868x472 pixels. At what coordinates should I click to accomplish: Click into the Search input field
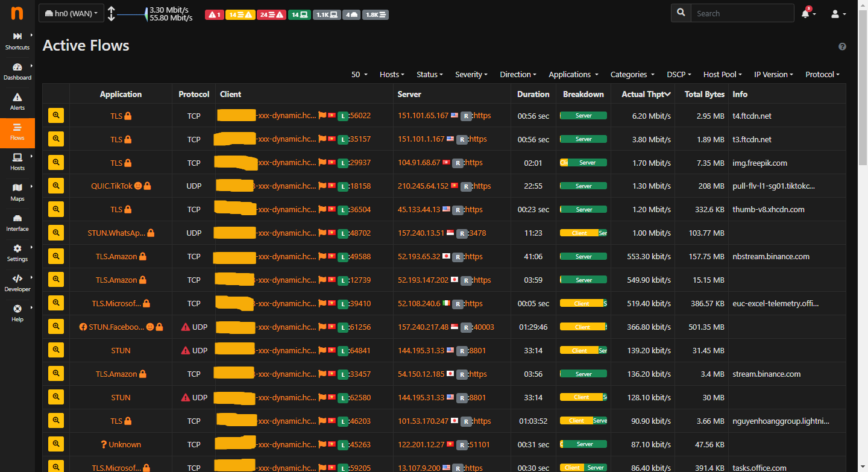tap(741, 13)
